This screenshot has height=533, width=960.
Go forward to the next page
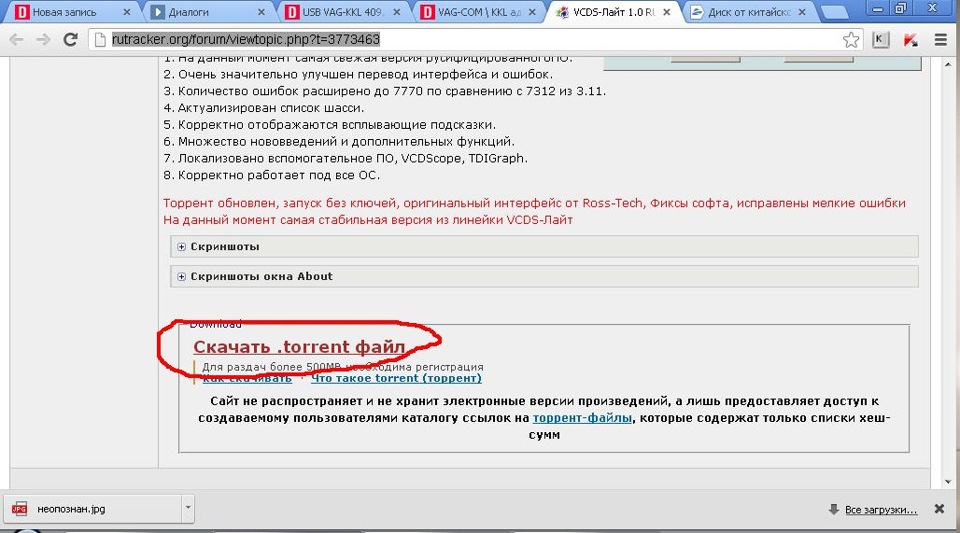[43, 40]
